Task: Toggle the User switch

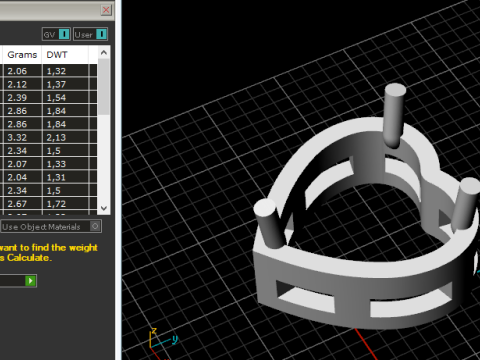Action: click(90, 34)
